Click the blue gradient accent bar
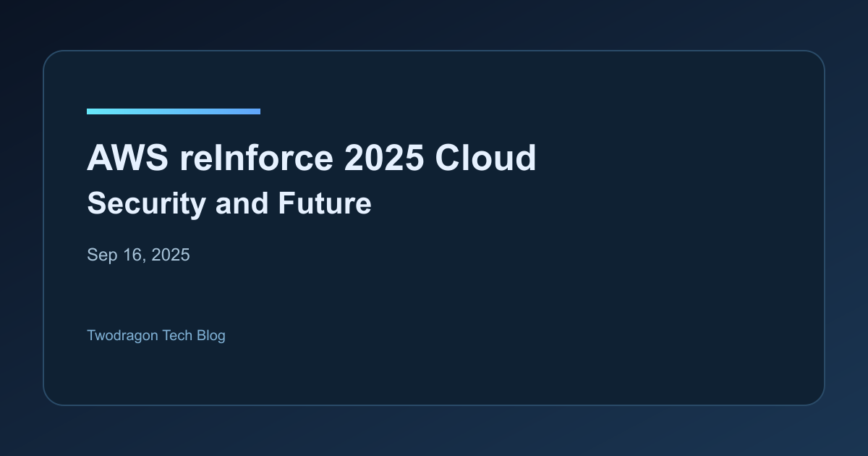Image resolution: width=868 pixels, height=456 pixels. pos(174,111)
